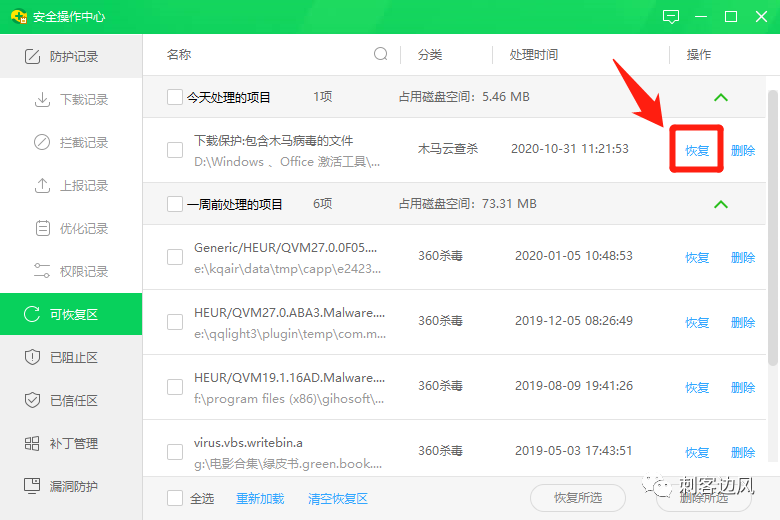The image size is (780, 520).
Task: Click the 木马云查杀 category text
Action: click(x=448, y=149)
